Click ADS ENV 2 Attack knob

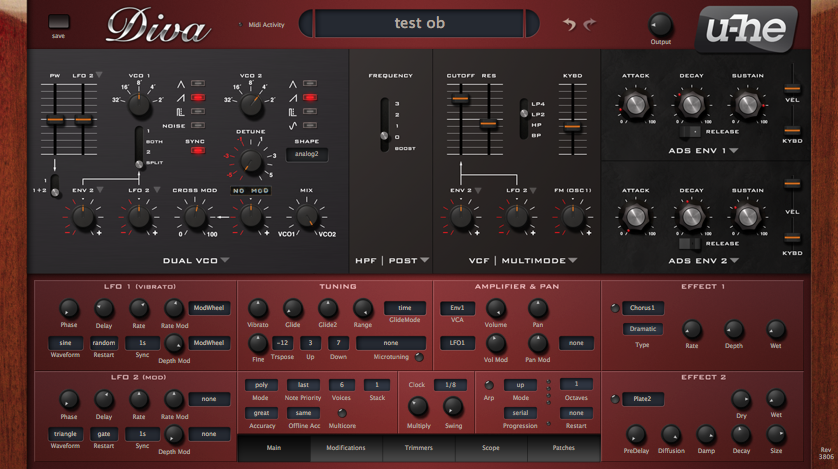coord(635,216)
